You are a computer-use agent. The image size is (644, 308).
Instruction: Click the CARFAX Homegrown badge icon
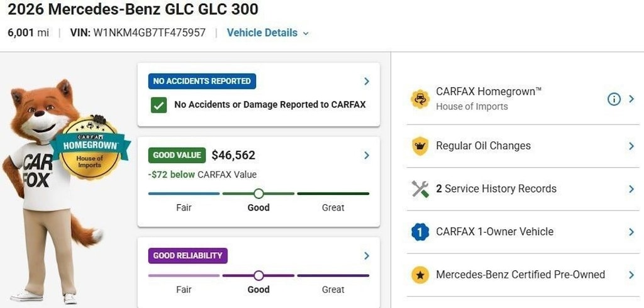click(420, 99)
